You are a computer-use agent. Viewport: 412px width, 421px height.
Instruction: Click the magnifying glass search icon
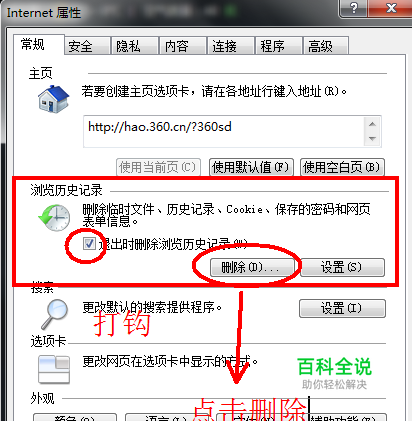[x=55, y=314]
